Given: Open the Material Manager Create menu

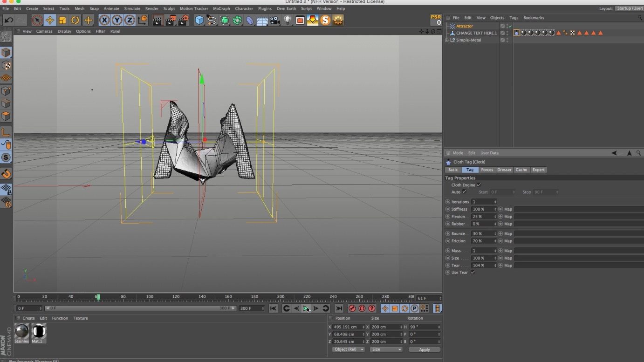Looking at the screenshot, I should point(28,318).
